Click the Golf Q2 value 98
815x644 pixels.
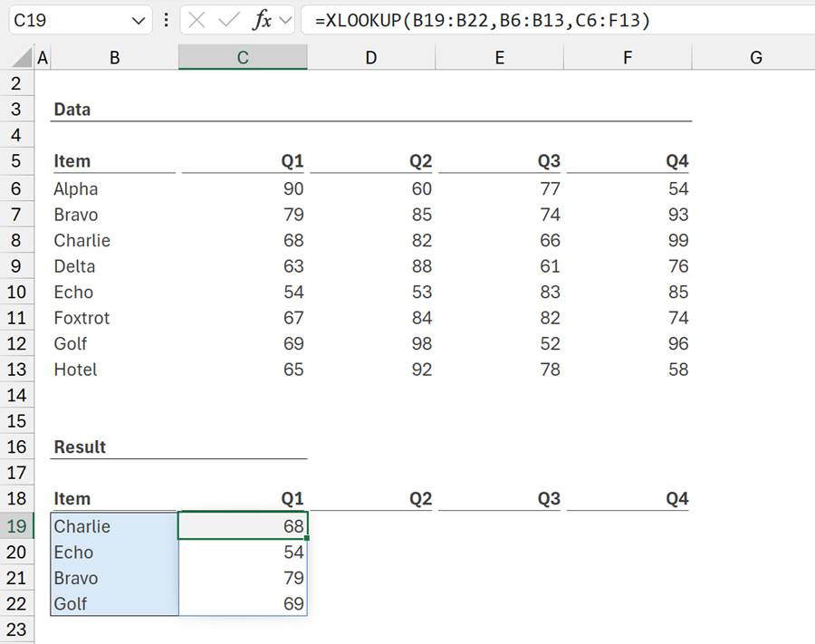point(371,344)
